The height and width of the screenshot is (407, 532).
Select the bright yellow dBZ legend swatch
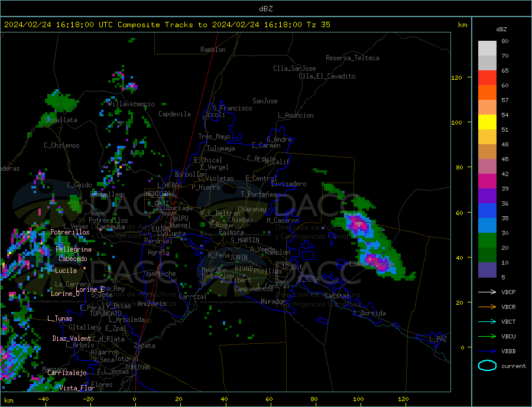(487, 122)
